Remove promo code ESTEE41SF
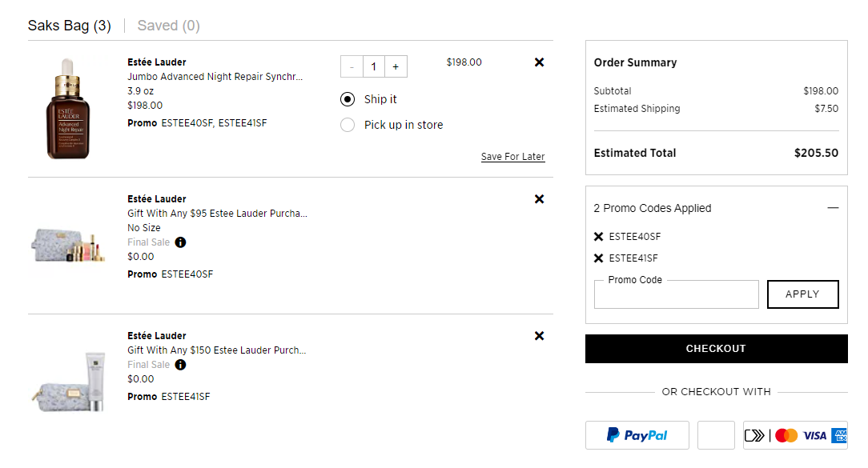Image resolution: width=868 pixels, height=468 pixels. pyautogui.click(x=598, y=258)
